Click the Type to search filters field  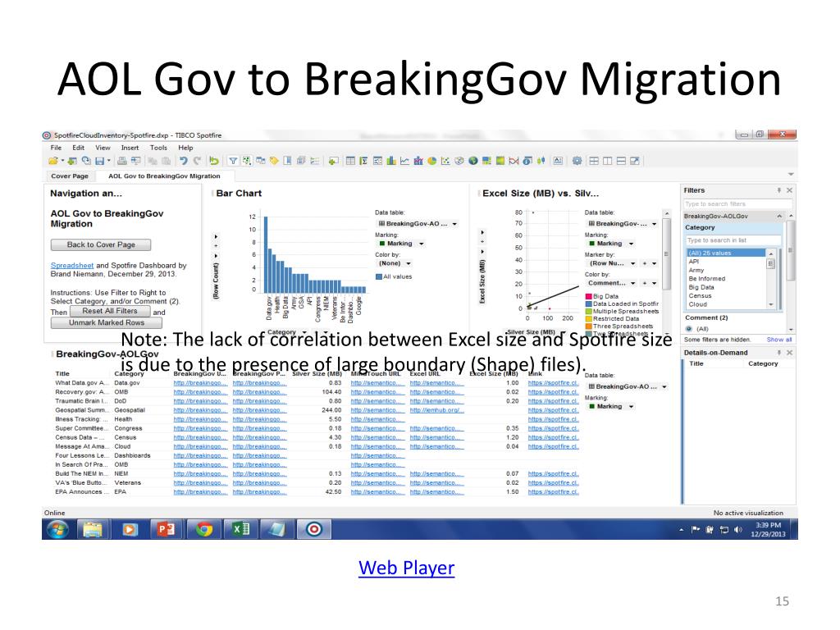coord(737,204)
